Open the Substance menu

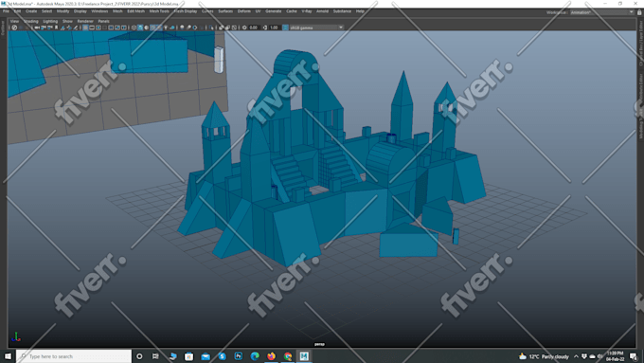click(x=342, y=11)
